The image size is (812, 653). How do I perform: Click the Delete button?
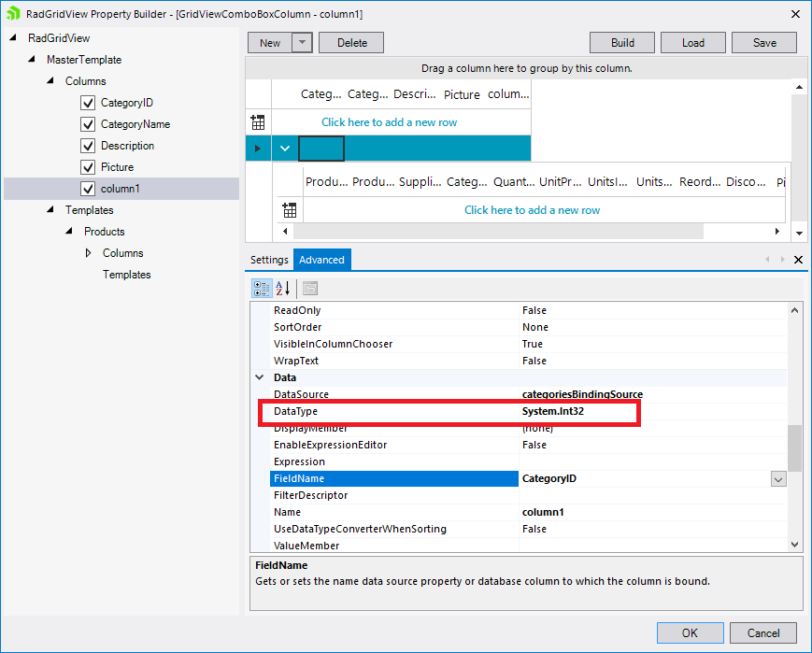(351, 42)
